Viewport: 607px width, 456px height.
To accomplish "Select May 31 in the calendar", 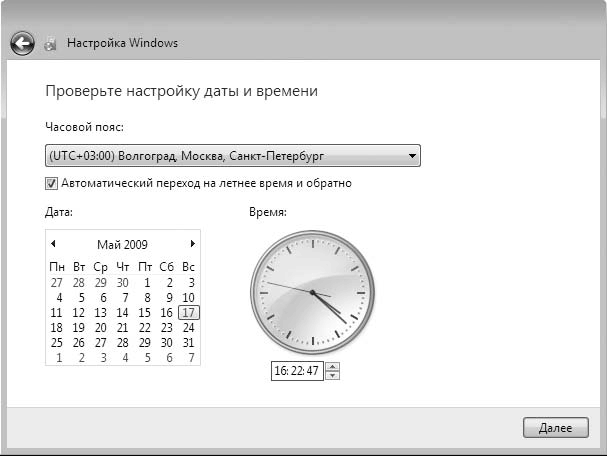I will pyautogui.click(x=189, y=343).
